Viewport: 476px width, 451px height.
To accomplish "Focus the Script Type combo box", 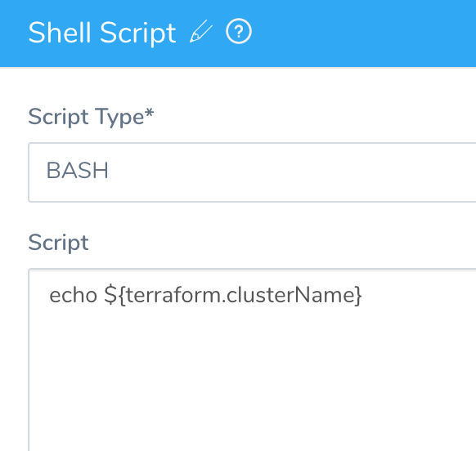I will (252, 172).
